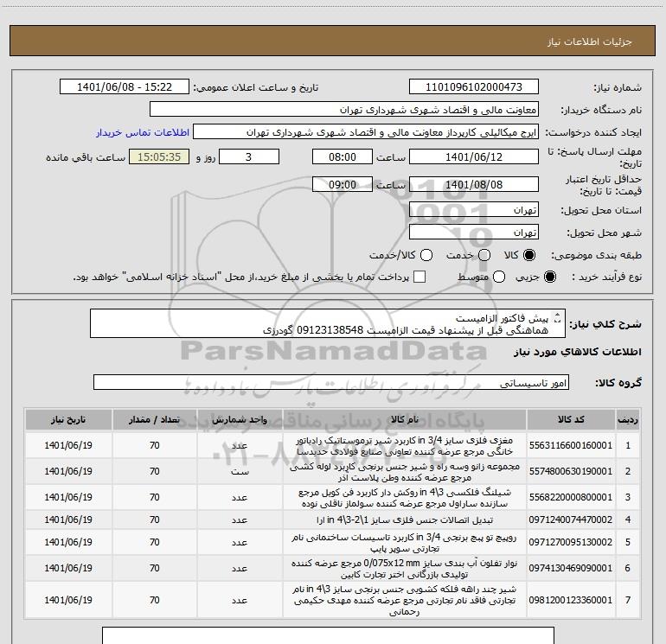Image resolution: width=666 pixels, height=644 pixels.
Task: Click the empty text box below the table
Action: [x=328, y=635]
